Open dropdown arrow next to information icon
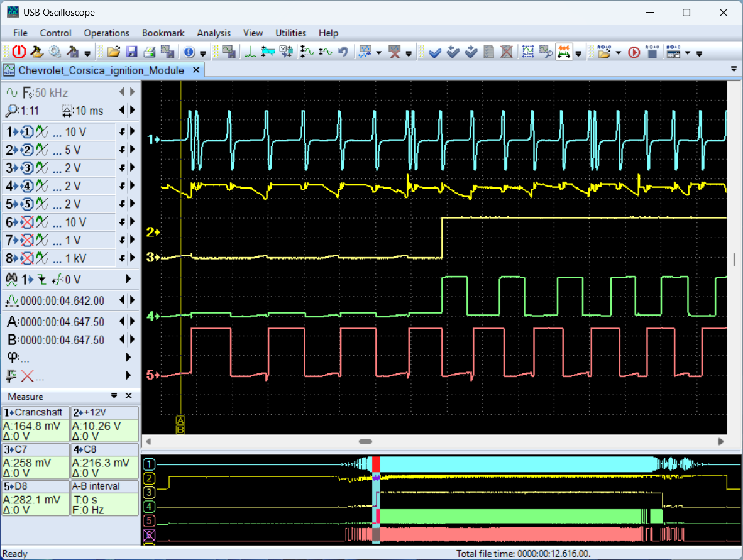This screenshot has width=743, height=560. [x=203, y=53]
